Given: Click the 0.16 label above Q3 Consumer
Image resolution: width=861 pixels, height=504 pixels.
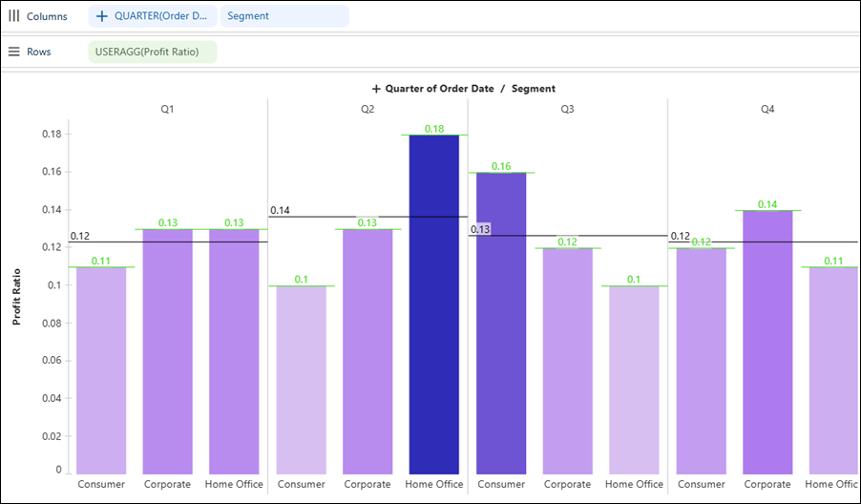Looking at the screenshot, I should (501, 166).
